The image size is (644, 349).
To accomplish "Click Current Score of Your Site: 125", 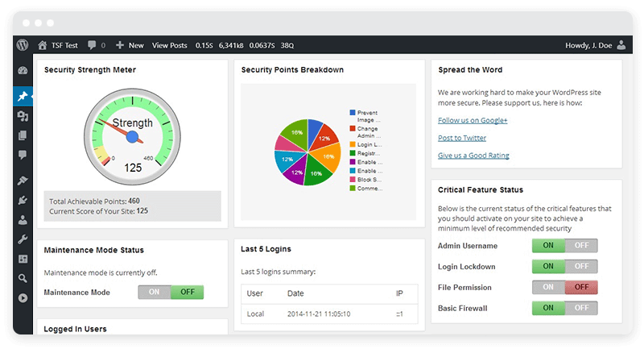I will 98,211.
